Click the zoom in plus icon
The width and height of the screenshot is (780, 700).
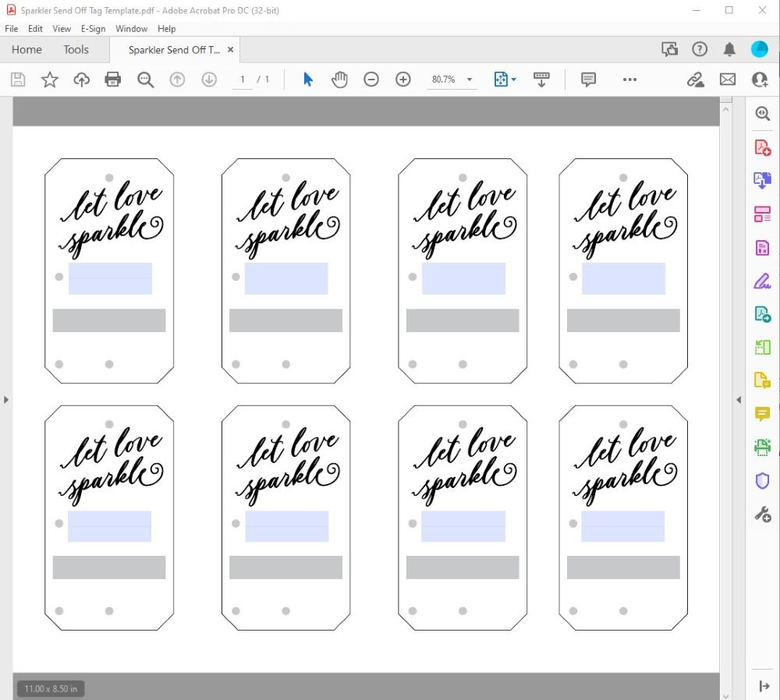pos(402,79)
